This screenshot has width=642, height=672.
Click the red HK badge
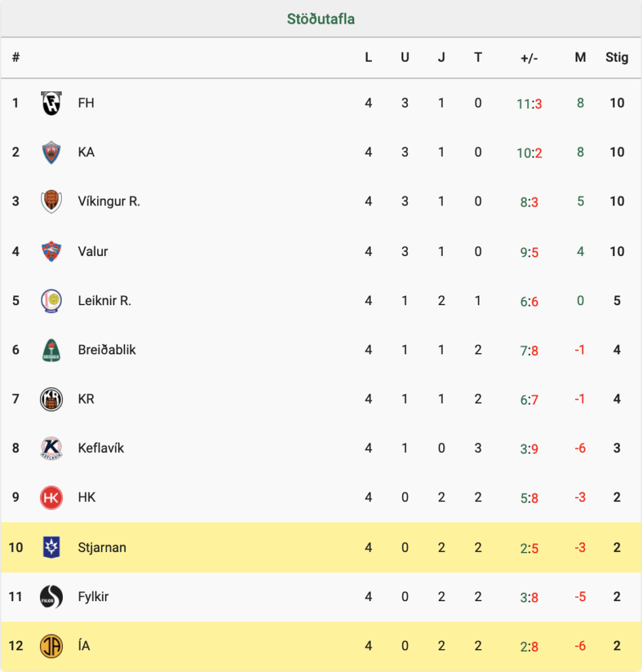pyautogui.click(x=51, y=497)
